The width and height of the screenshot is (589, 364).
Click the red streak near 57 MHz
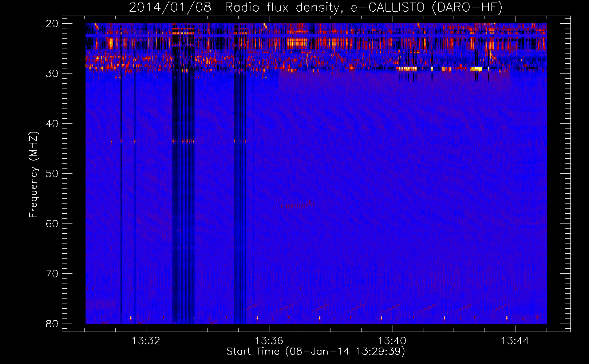(x=297, y=205)
